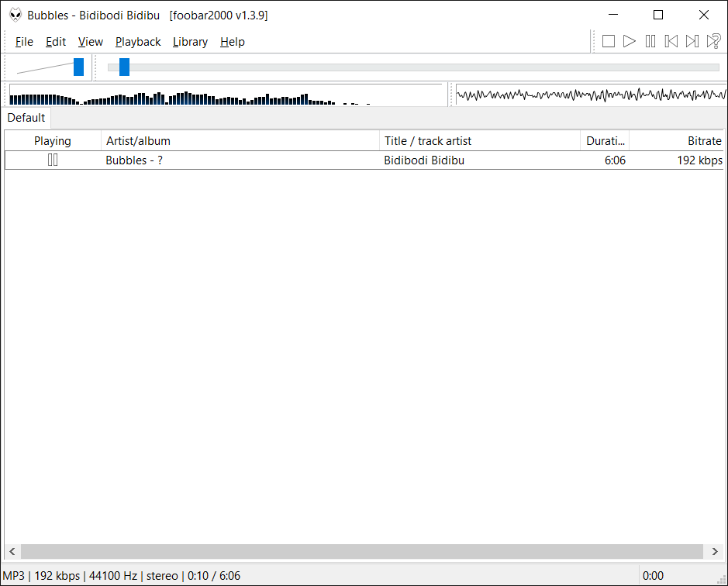Close the foobar2000 window
The image size is (728, 586).
703,15
